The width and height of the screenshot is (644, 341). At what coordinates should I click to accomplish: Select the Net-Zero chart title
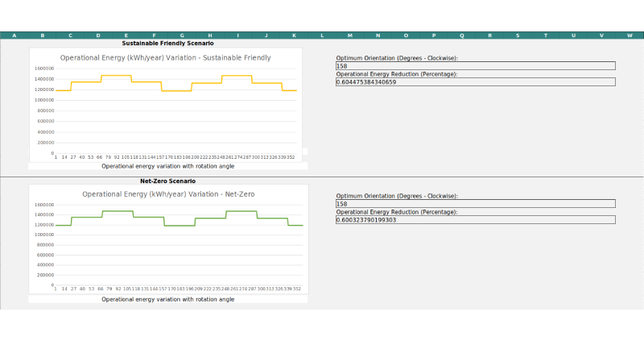[167, 194]
